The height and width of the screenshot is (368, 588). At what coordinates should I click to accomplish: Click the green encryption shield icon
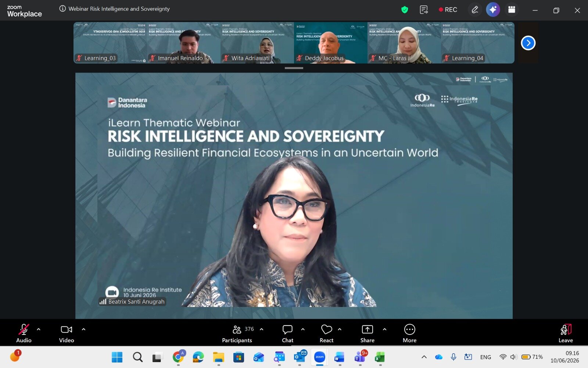405,10
